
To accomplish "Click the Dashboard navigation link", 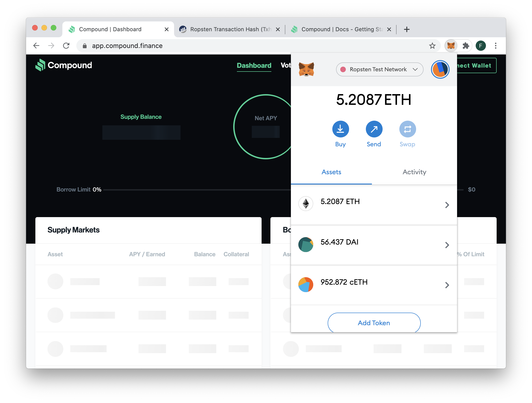I will tap(254, 65).
